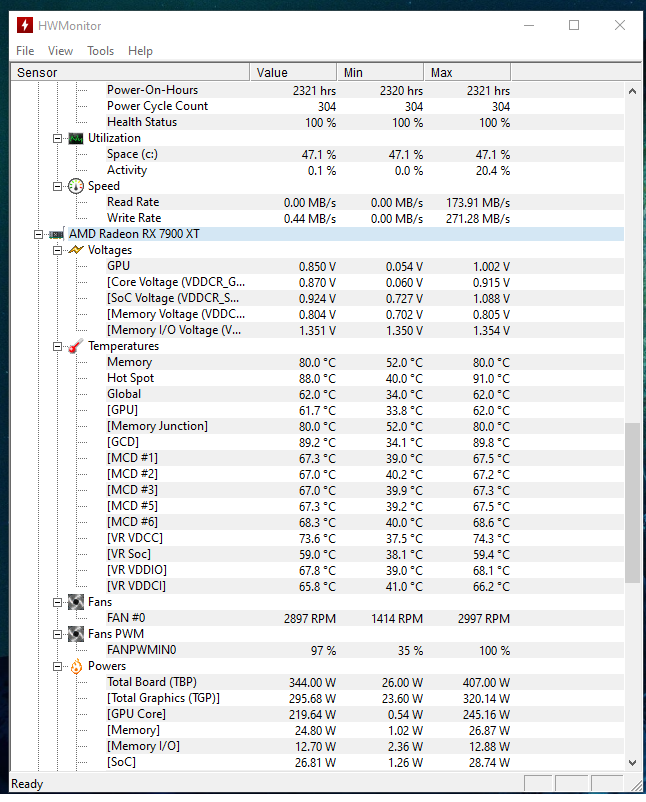Collapse the Voltages section
The height and width of the screenshot is (802, 646).
click(x=57, y=250)
